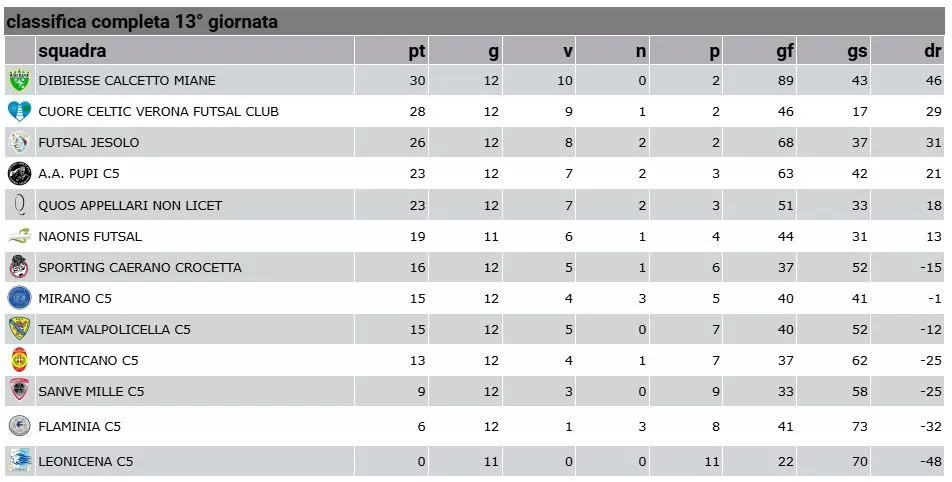
Task: Click the Futsal Jesolo team crest
Action: coord(19,143)
